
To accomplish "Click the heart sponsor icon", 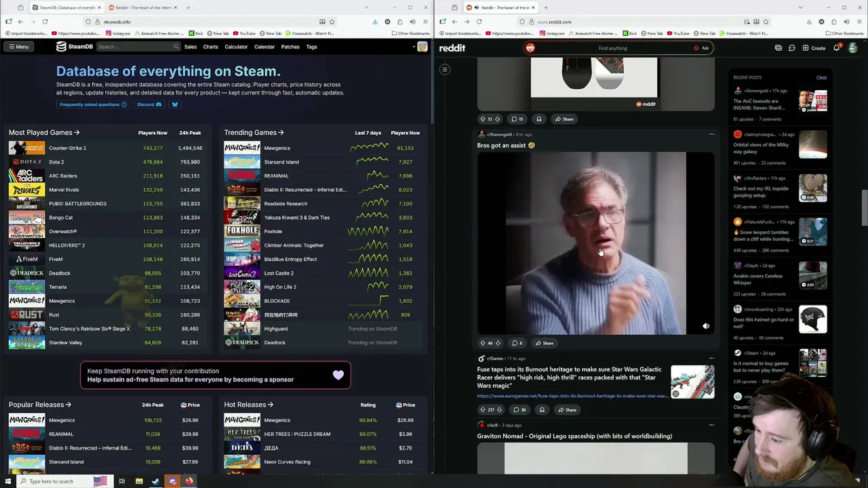I will [338, 375].
